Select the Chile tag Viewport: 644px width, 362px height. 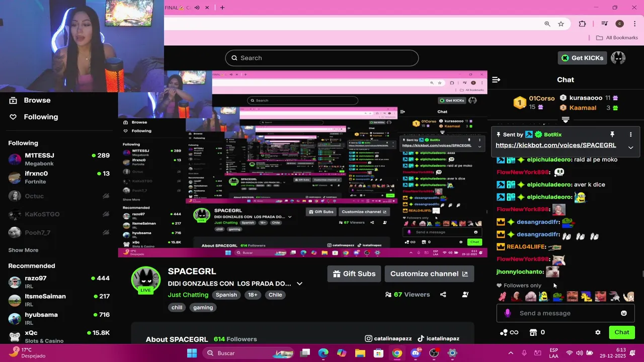275,295
